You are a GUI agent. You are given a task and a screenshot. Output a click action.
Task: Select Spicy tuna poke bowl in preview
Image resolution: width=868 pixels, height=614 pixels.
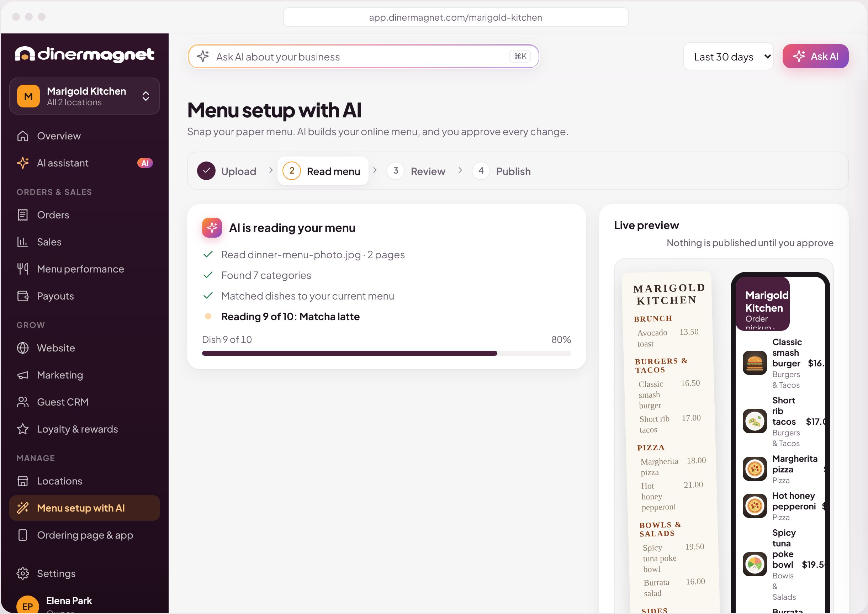click(783, 564)
